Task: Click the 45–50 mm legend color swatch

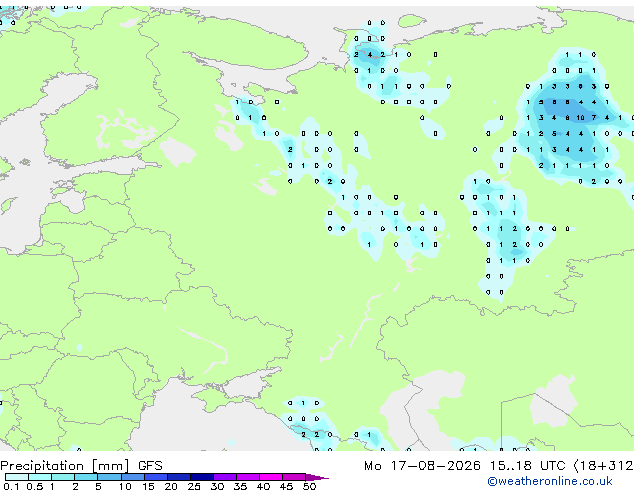Action: coord(294,477)
